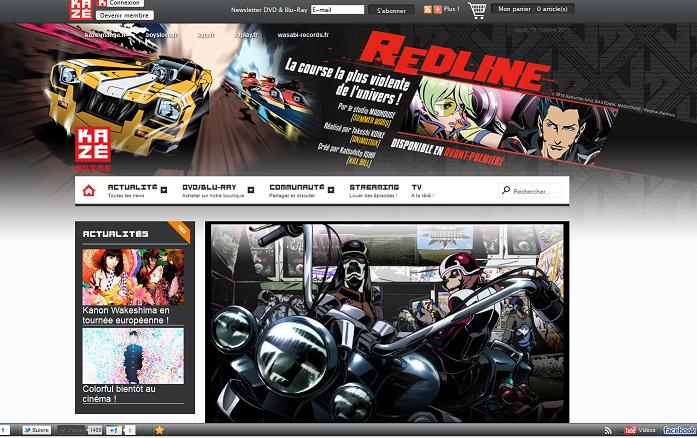
Task: Expand the Actualité dropdown arrow
Action: tap(164, 190)
